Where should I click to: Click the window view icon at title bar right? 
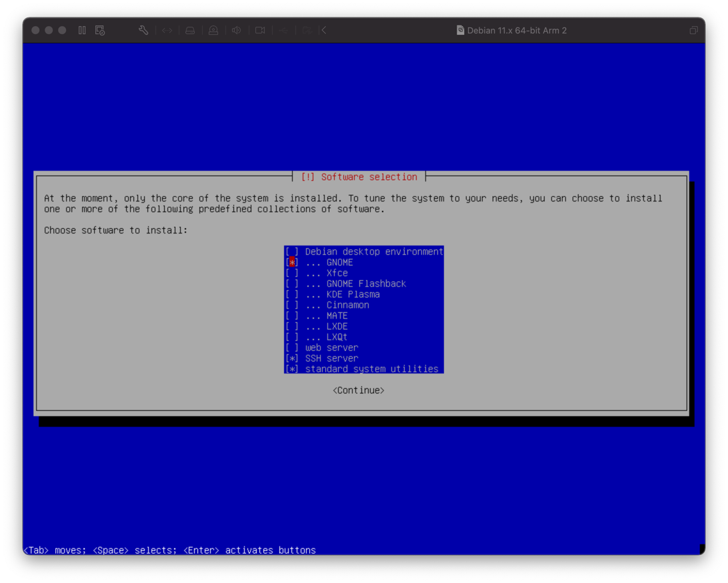693,30
